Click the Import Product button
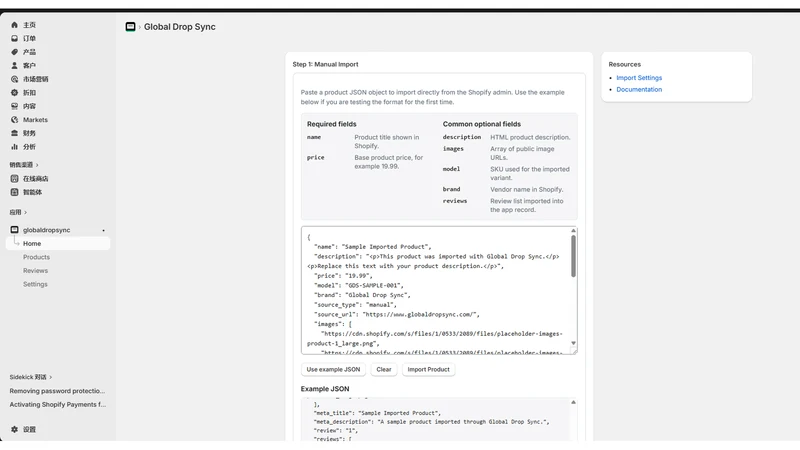Viewport: 800px width, 450px height. tap(429, 369)
